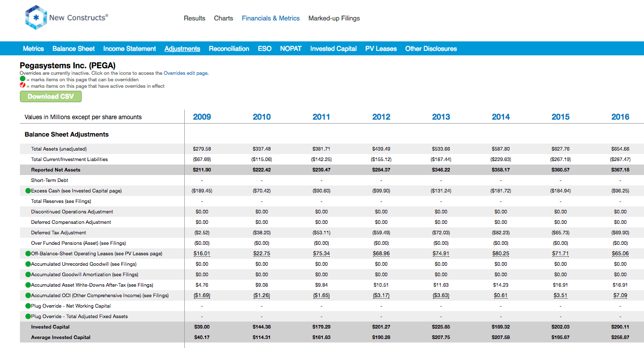Open override icon next to Accumulated OCI
This screenshot has height=348, width=644.
point(28,296)
